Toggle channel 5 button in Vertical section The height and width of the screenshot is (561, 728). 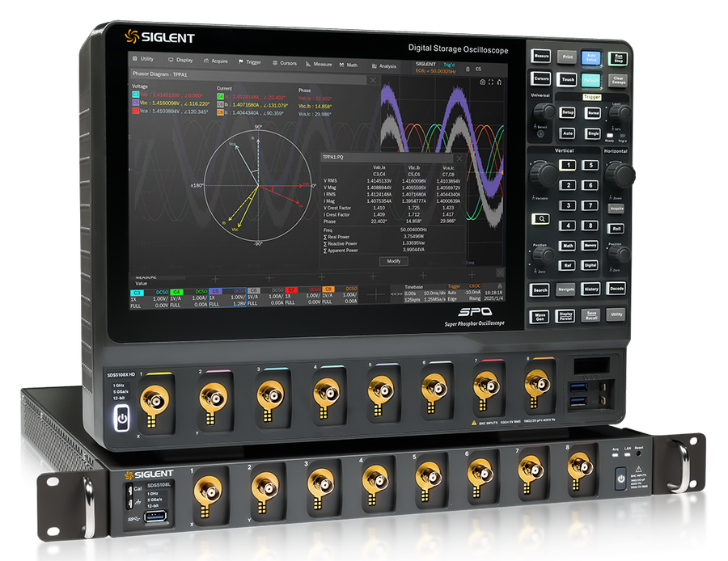tap(590, 165)
